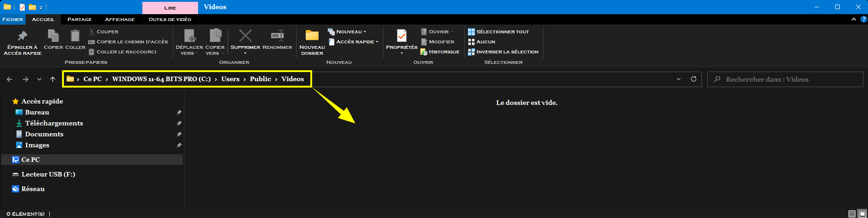
Task: Select the Lire contextual tab
Action: [170, 8]
